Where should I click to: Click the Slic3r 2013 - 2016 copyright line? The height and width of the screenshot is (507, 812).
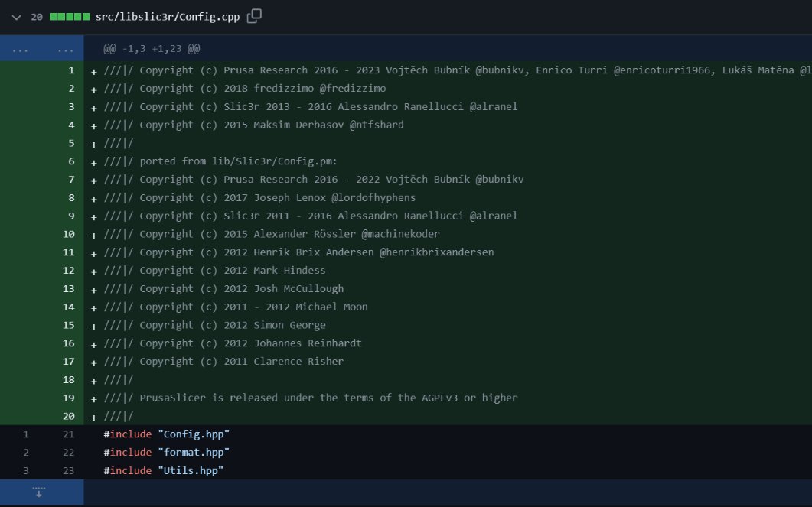pos(311,106)
